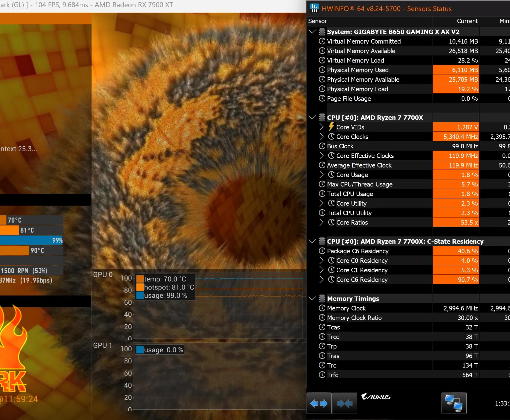Expand the Core Effective Clocks row
Viewport: 510px width, 420px height.
coord(321,156)
